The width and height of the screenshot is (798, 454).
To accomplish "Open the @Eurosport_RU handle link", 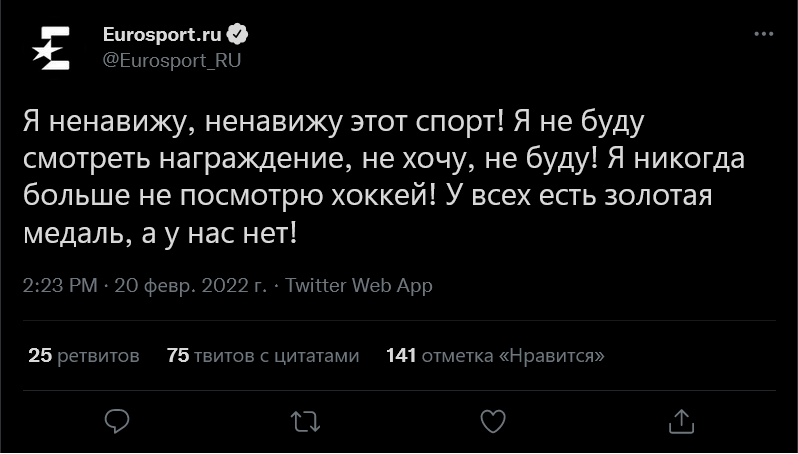I will coord(172,59).
